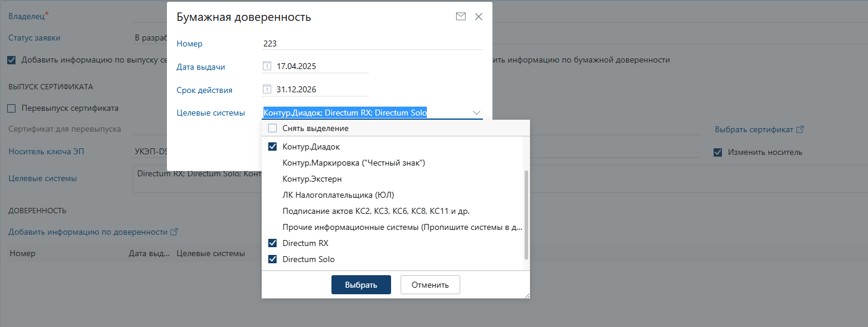
Task: Click the Номер field containing 223
Action: pyautogui.click(x=372, y=43)
